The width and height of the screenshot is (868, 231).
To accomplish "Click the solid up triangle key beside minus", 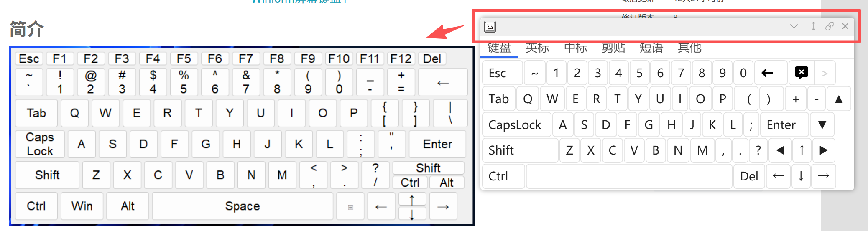I will (839, 99).
